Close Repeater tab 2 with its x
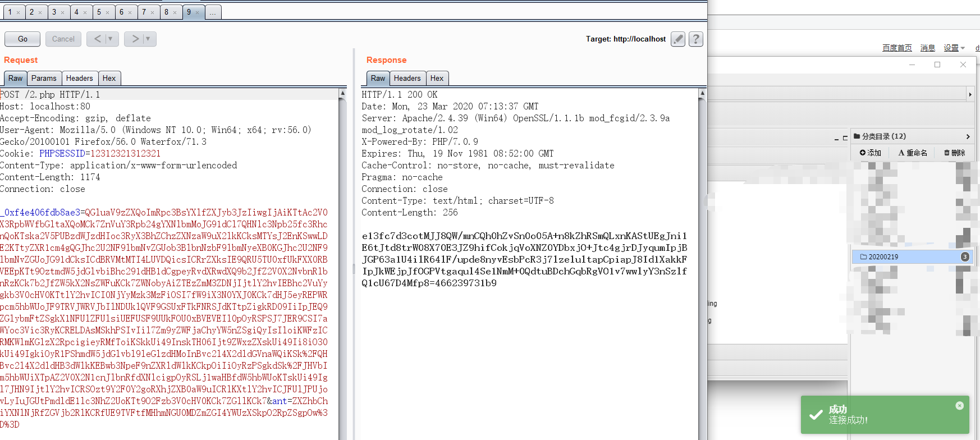Image resolution: width=980 pixels, height=440 pixels. pyautogui.click(x=40, y=12)
